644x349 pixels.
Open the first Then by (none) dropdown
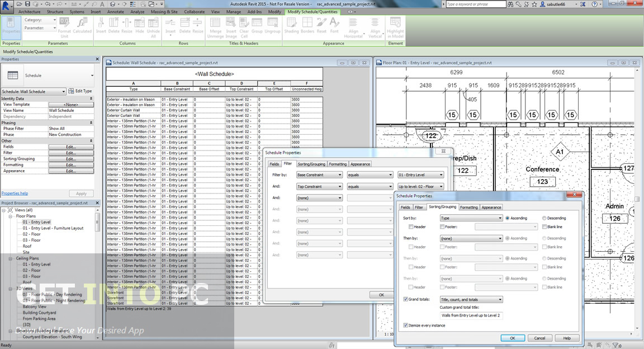tap(471, 238)
